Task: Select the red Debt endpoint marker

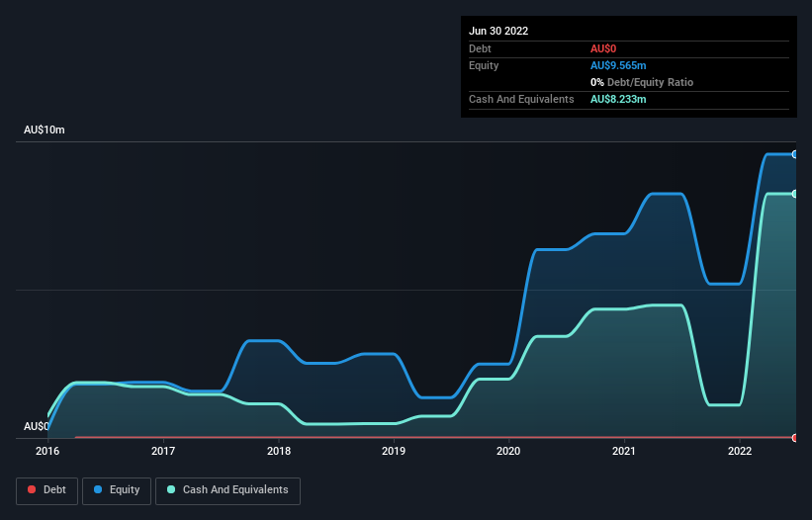Action: coord(795,438)
